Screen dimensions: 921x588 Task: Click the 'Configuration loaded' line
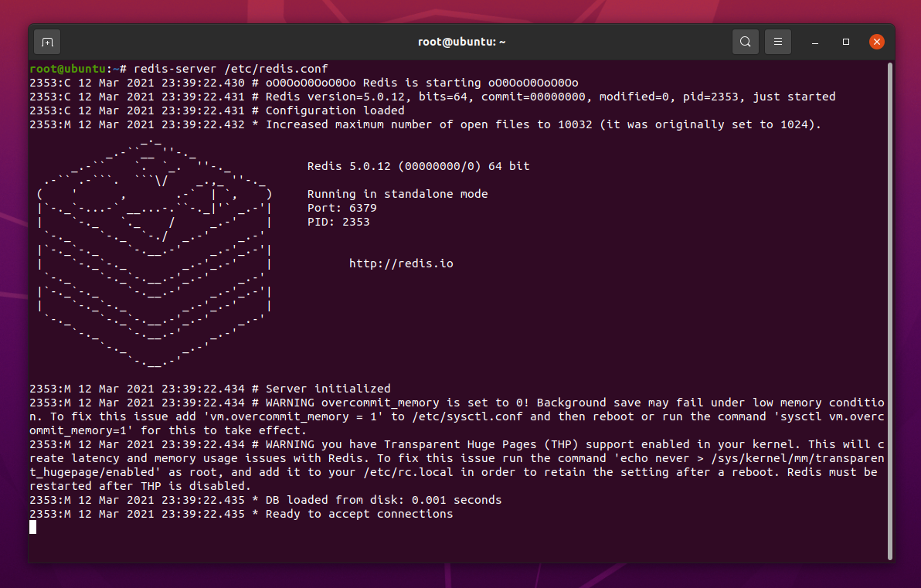coord(217,110)
